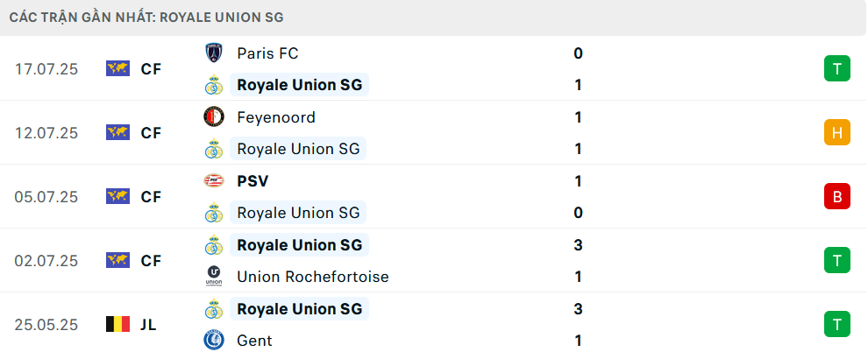Viewport: 868px width, 352px height.
Task: Open the 02.07.25 match row date
Action: coord(46,261)
